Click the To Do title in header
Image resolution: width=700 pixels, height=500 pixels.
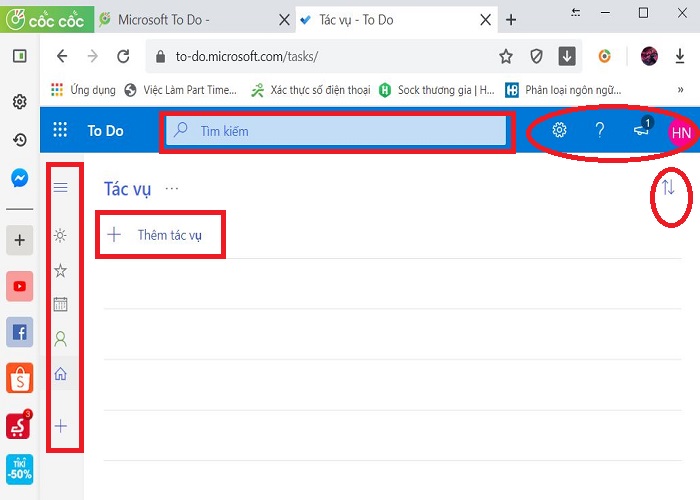[105, 131]
